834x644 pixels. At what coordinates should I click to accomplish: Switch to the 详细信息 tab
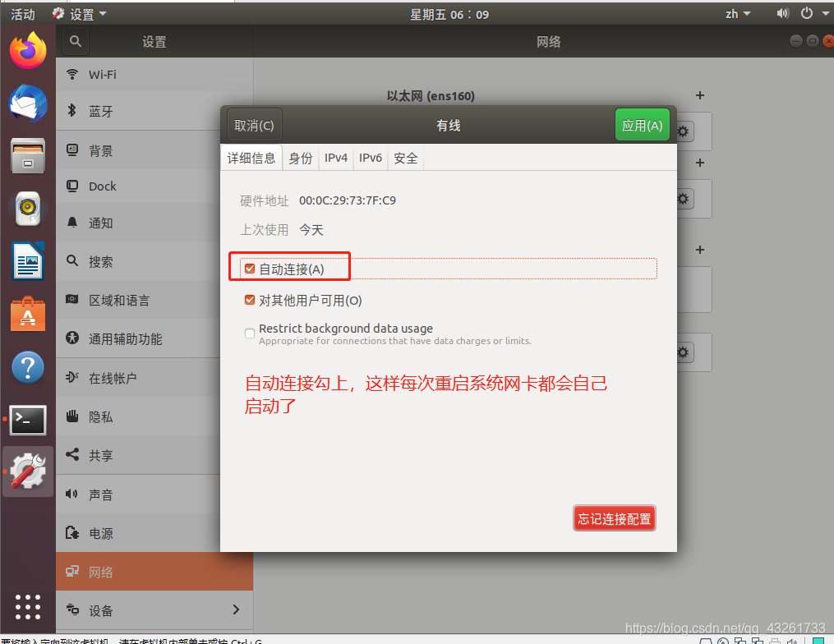point(251,158)
